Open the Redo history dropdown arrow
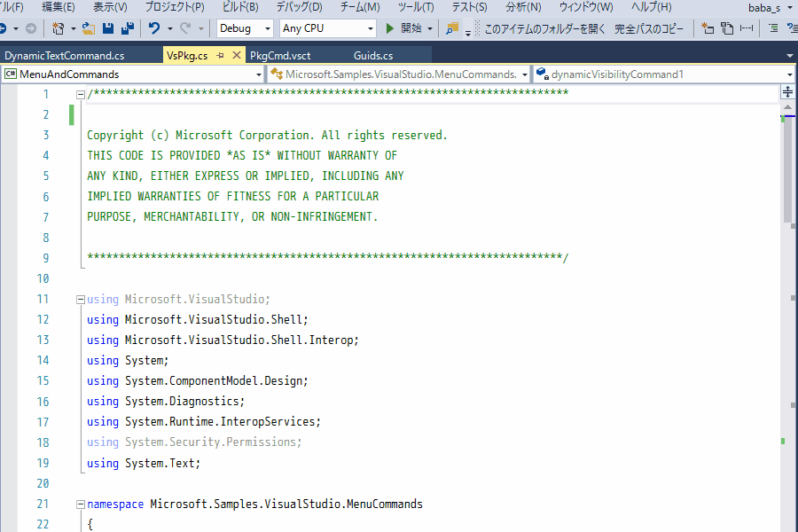 201,29
